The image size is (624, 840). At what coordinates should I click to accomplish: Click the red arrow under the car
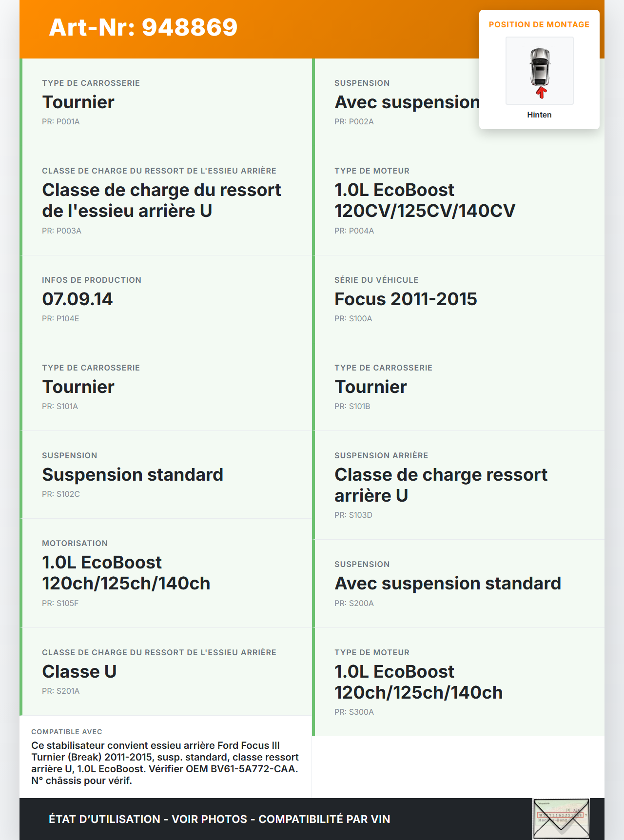541,92
